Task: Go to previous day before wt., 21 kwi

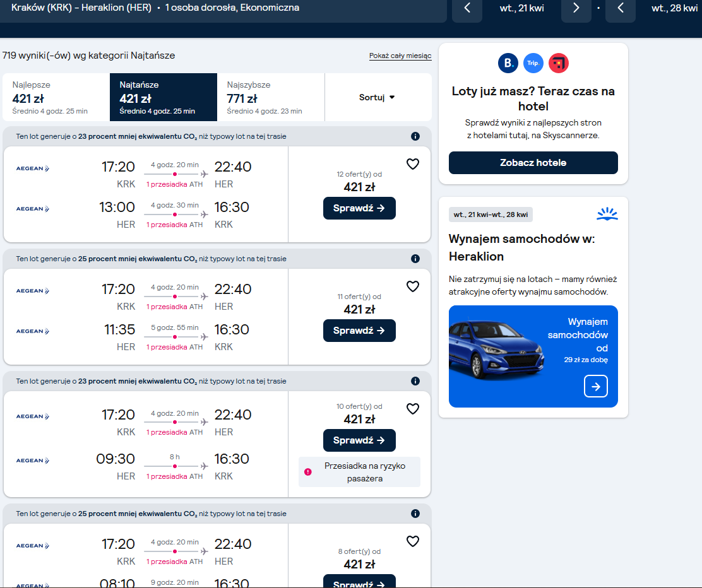Action: (x=467, y=8)
